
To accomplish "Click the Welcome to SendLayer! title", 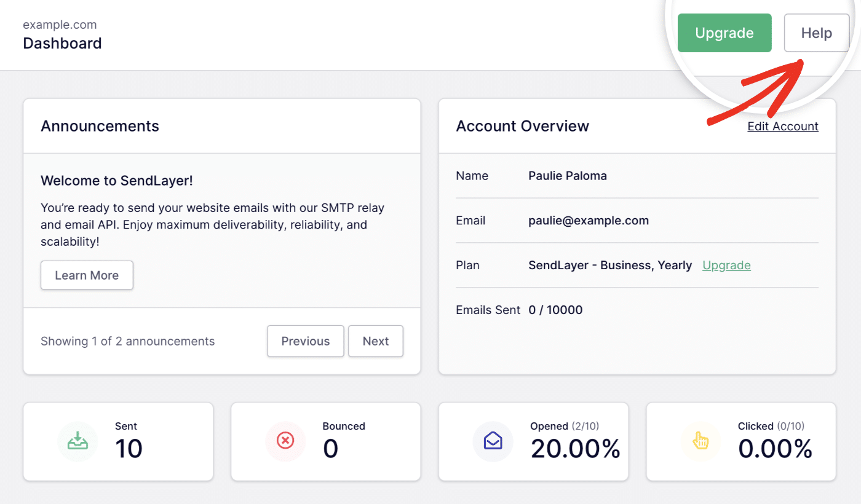I will [x=117, y=181].
